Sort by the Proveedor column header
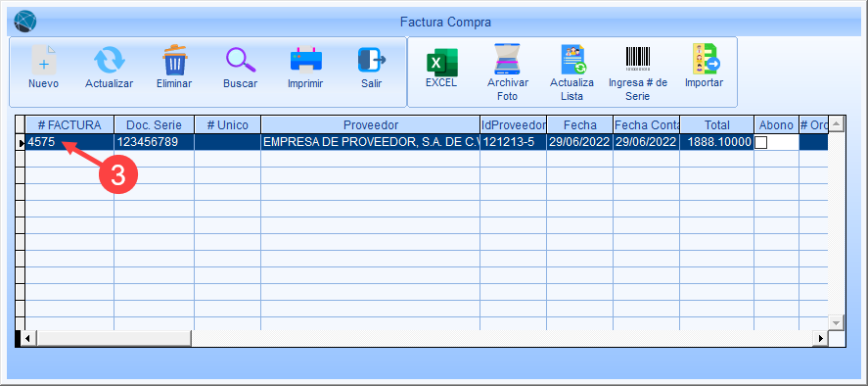 tap(370, 124)
